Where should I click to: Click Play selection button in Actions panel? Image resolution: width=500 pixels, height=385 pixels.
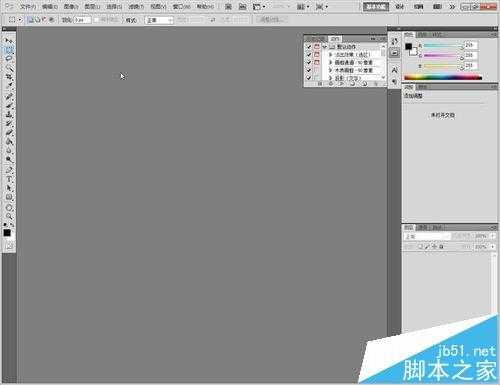pyautogui.click(x=341, y=84)
